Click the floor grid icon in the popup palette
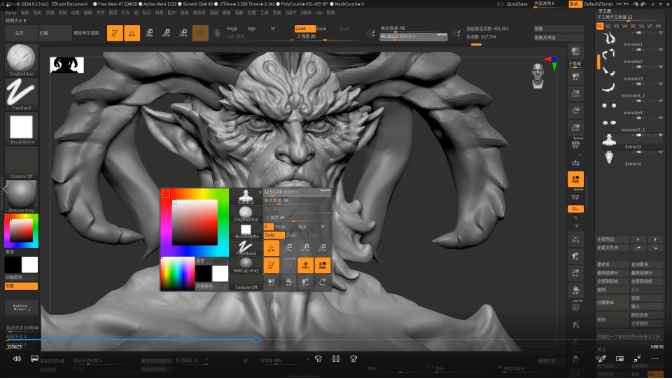672x379 pixels. click(288, 265)
